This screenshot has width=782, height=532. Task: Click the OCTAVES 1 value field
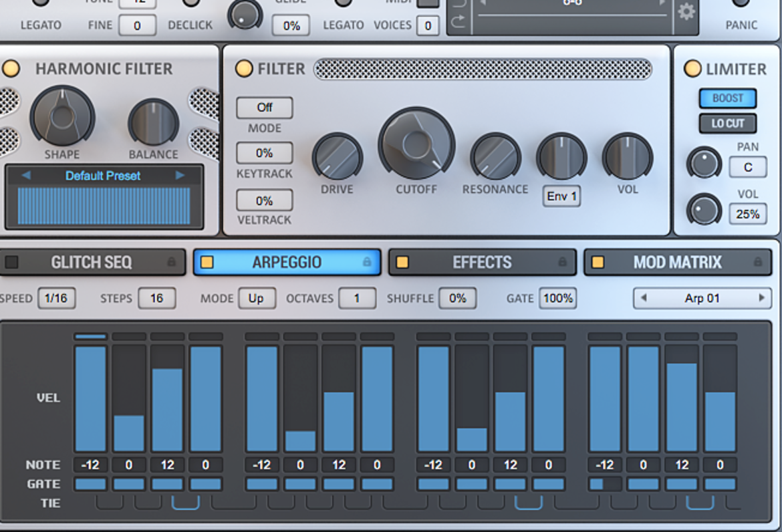(357, 298)
